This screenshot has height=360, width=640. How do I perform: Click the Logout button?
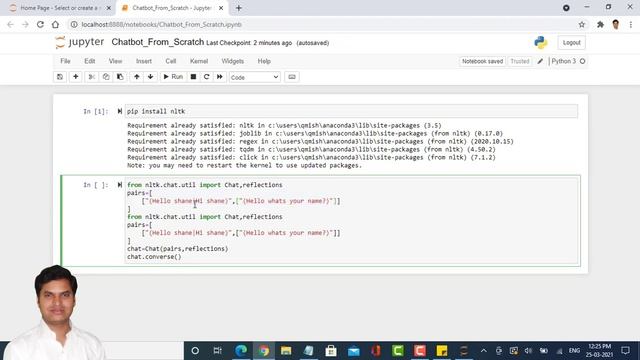click(571, 42)
